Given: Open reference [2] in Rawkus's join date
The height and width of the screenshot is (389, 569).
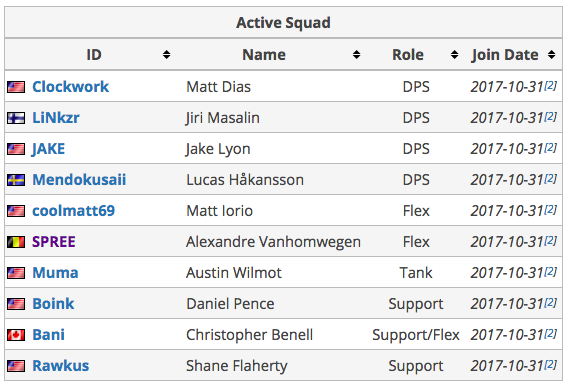Looking at the screenshot, I should [550, 364].
